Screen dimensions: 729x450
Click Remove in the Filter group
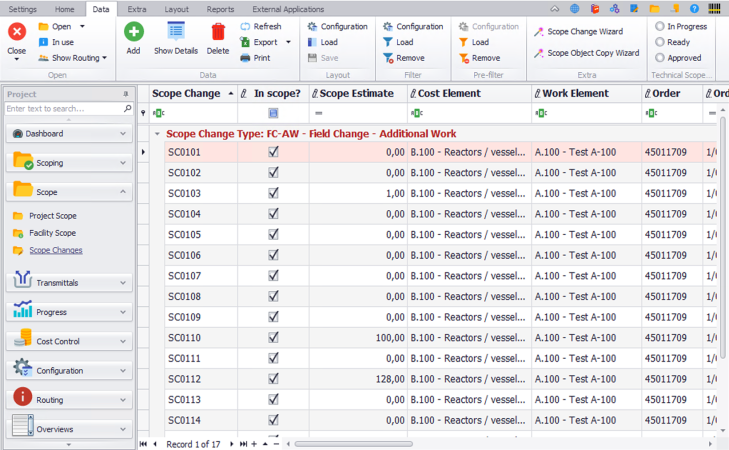(x=410, y=58)
